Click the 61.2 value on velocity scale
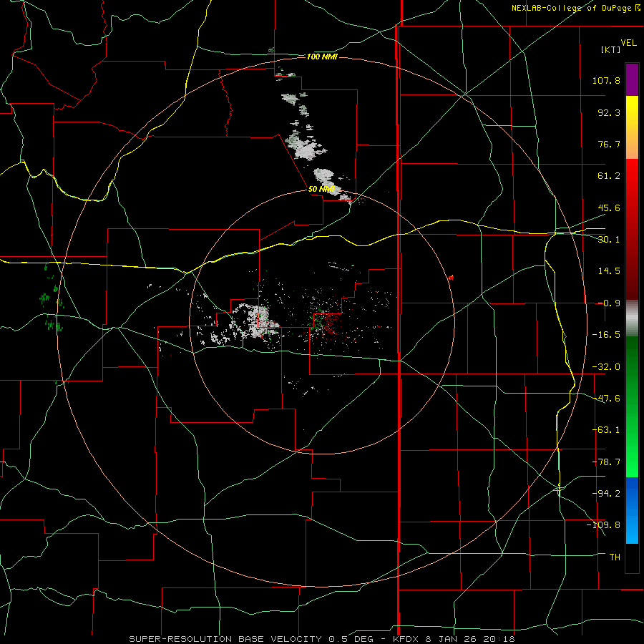This screenshot has height=644, width=644. click(x=609, y=176)
